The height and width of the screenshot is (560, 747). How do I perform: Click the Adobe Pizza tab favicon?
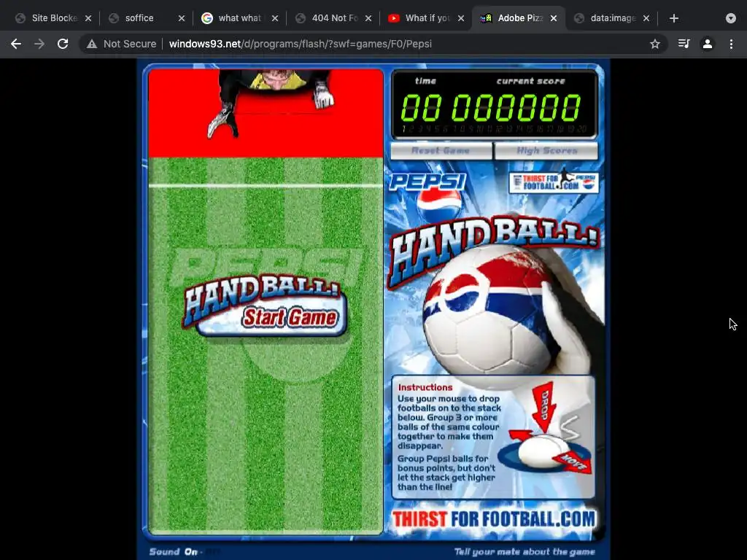486,18
